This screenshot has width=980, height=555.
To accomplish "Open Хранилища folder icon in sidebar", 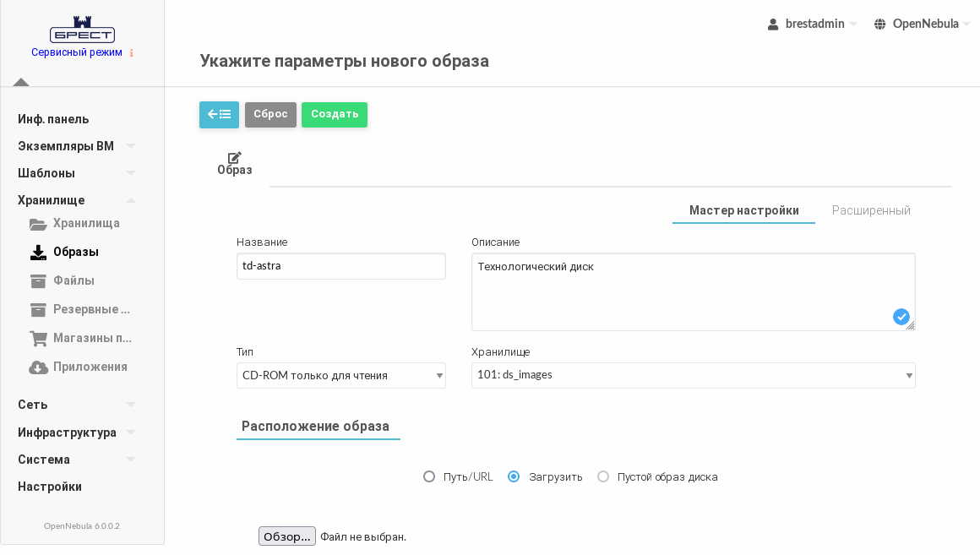I will click(x=38, y=224).
